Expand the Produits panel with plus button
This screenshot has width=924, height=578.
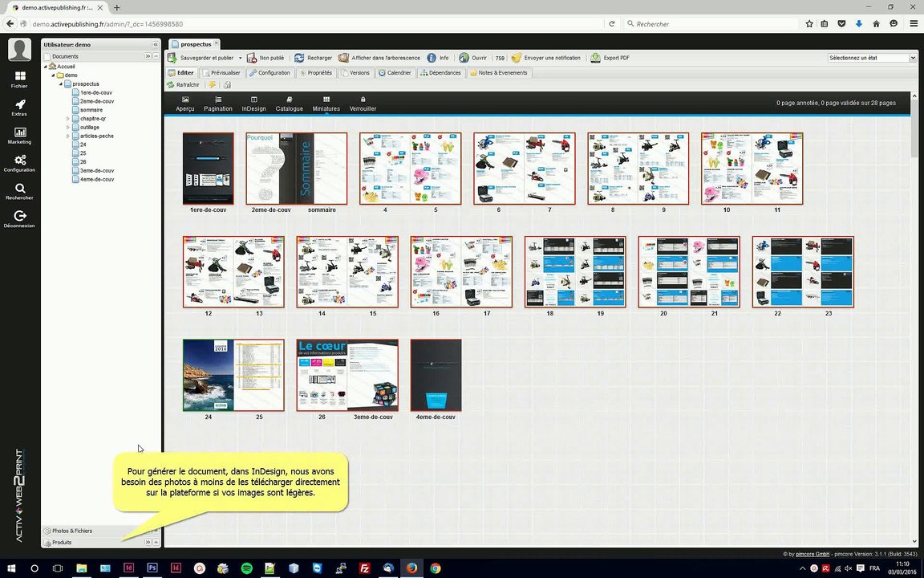coord(156,542)
